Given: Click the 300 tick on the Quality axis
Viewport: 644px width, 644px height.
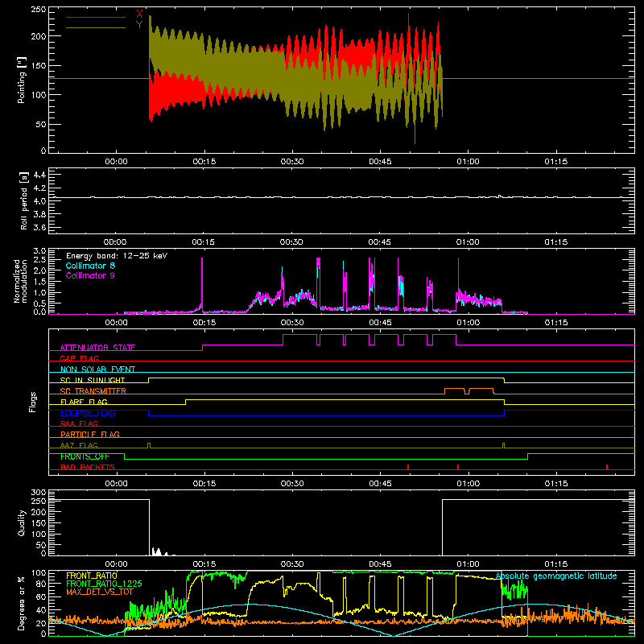Looking at the screenshot, I should 38,493.
